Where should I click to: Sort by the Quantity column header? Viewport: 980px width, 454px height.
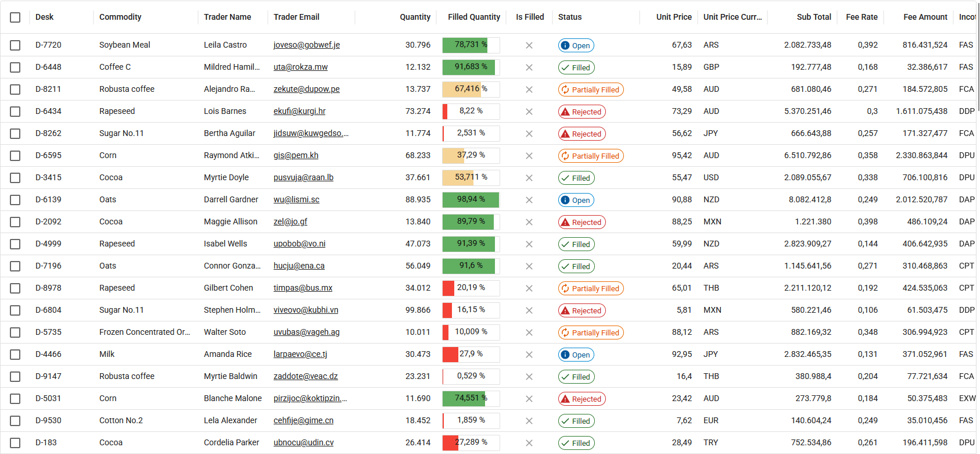click(x=415, y=17)
